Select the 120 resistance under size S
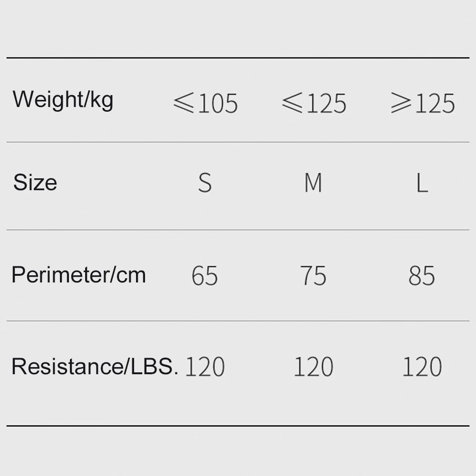Viewport: 476px width, 476px height. click(x=205, y=367)
